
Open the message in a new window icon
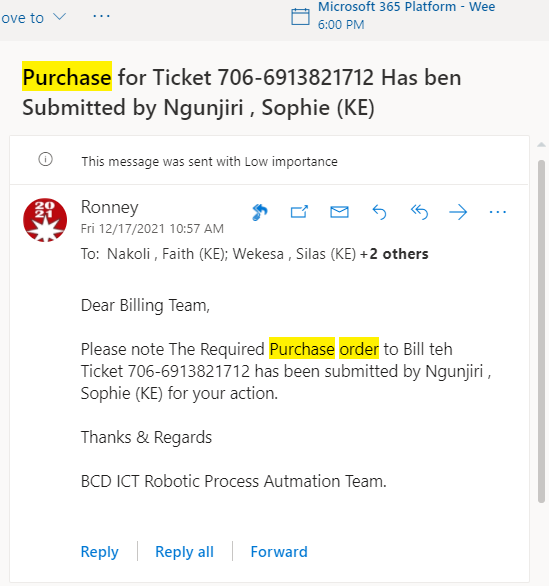pyautogui.click(x=299, y=212)
